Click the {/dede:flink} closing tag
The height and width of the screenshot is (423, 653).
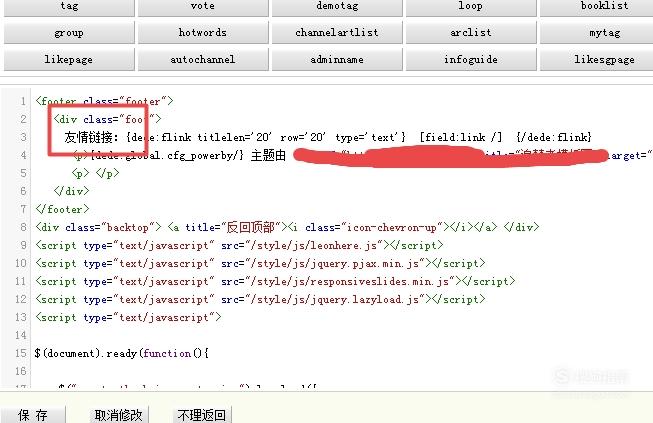pos(554,137)
